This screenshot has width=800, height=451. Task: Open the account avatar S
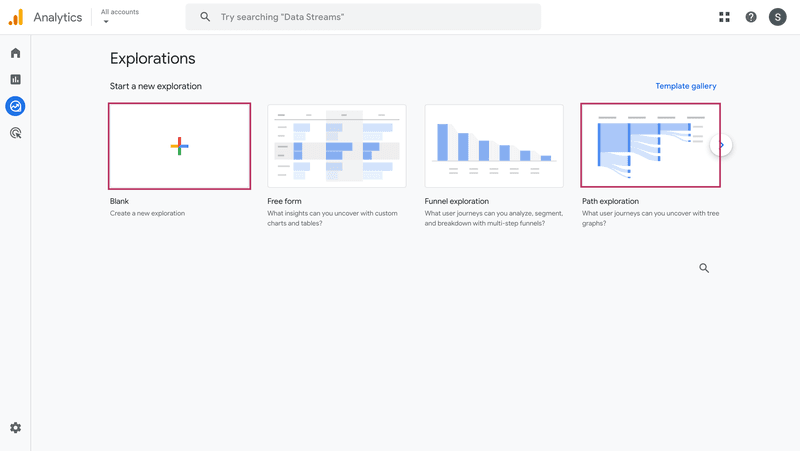point(777,17)
